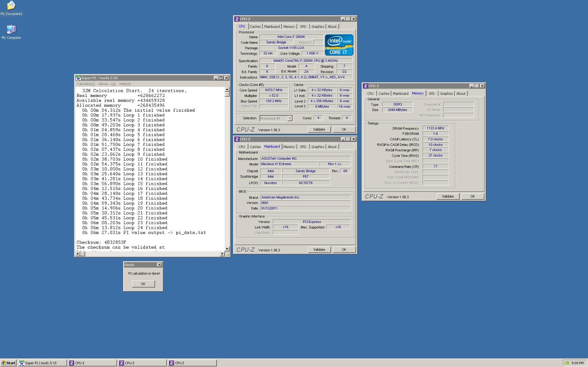Select About tab in top CPU-Z window
Screen dimensions: 588x367
tap(332, 26)
